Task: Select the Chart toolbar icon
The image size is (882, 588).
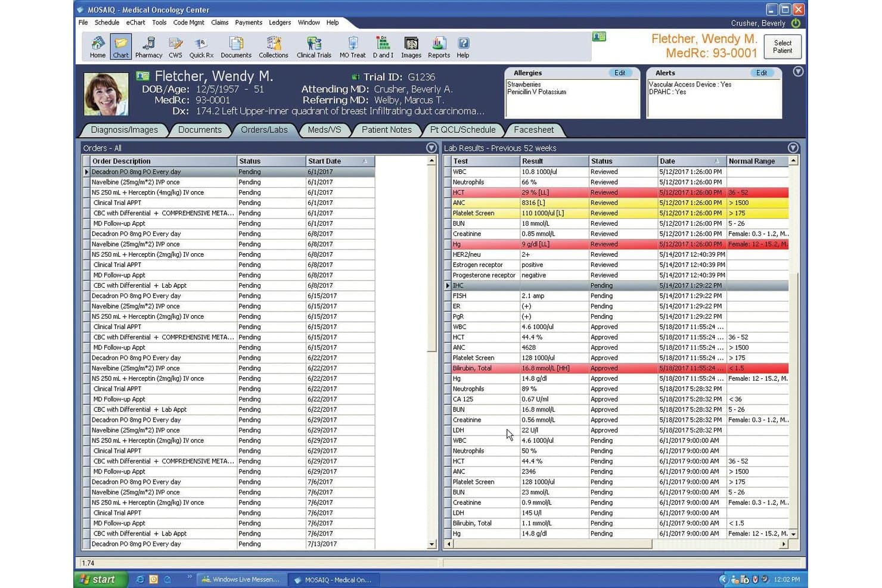Action: 120,47
